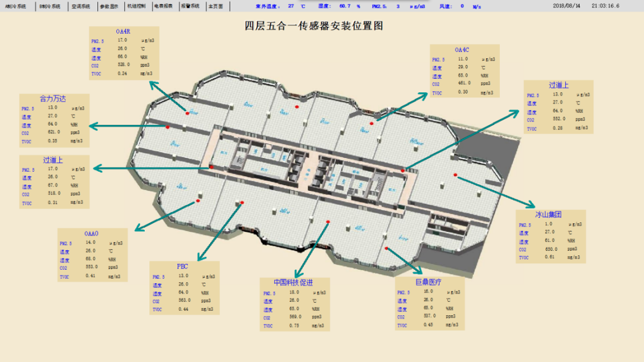The image size is (644, 362).
Task: Open the A制冷系统 menu
Action: pyautogui.click(x=15, y=6)
